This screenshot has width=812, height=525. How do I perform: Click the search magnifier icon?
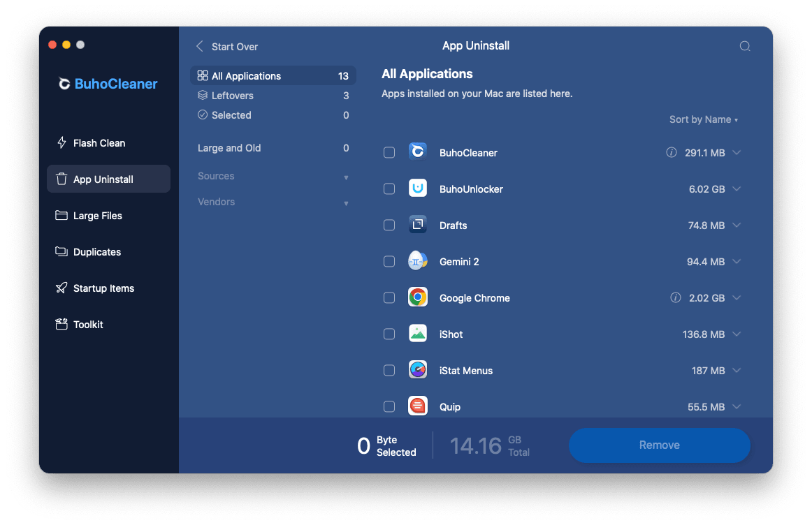pos(744,45)
